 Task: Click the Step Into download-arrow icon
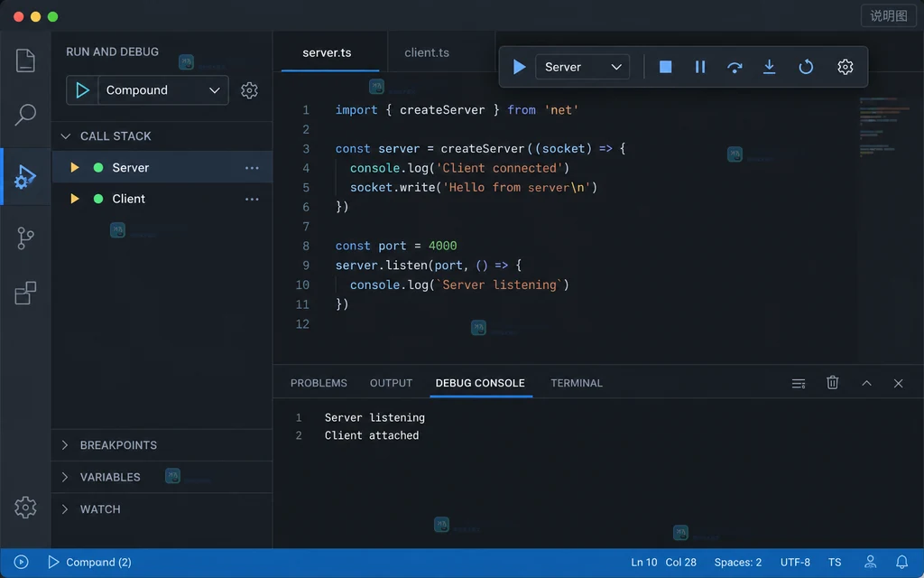tap(769, 67)
